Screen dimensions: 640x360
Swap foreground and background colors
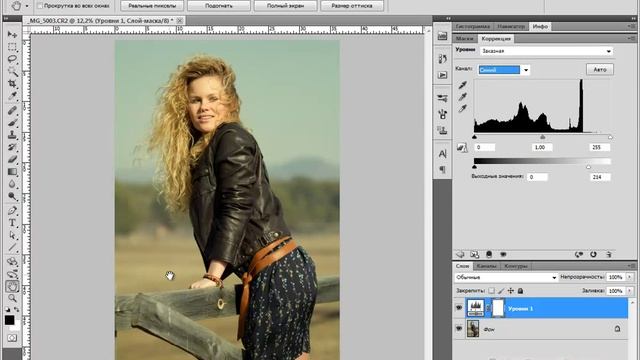click(x=17, y=310)
